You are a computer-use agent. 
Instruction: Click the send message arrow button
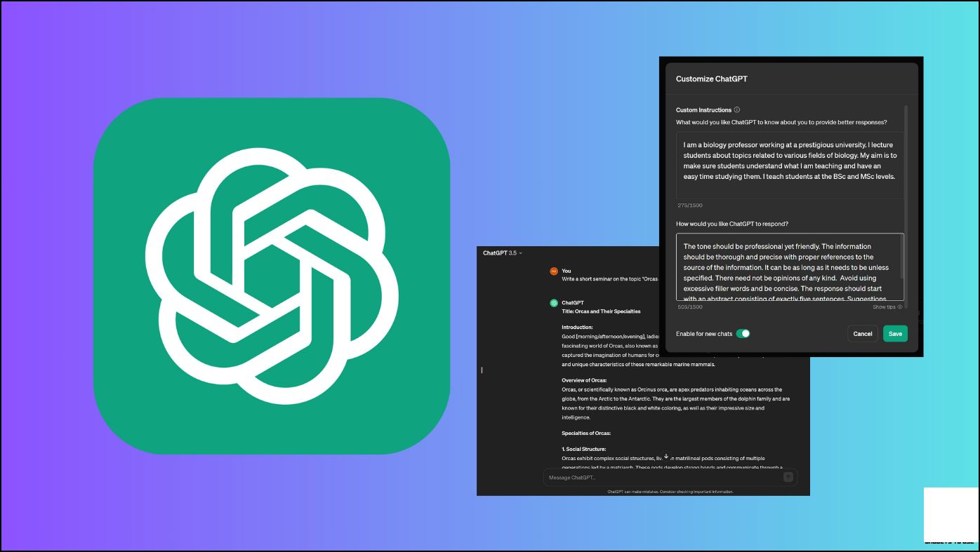pos(788,477)
